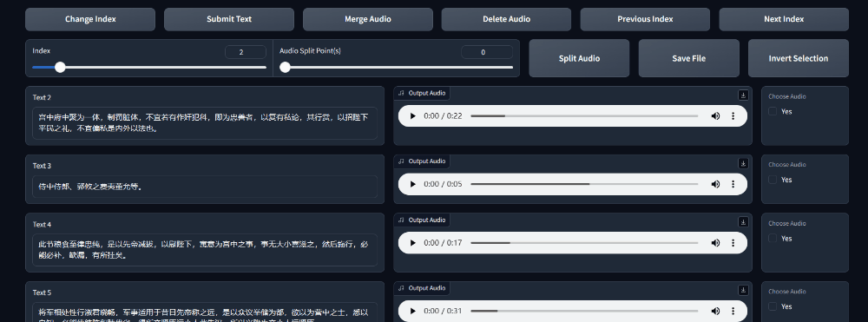868x322 pixels.
Task: Seek within the Text 5 audio progress bar
Action: point(584,311)
